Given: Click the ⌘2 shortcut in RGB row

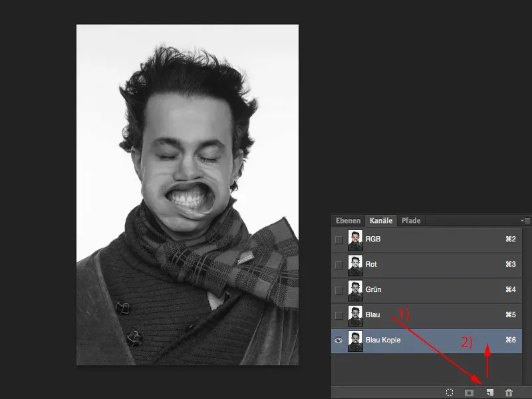Looking at the screenshot, I should click(x=511, y=239).
